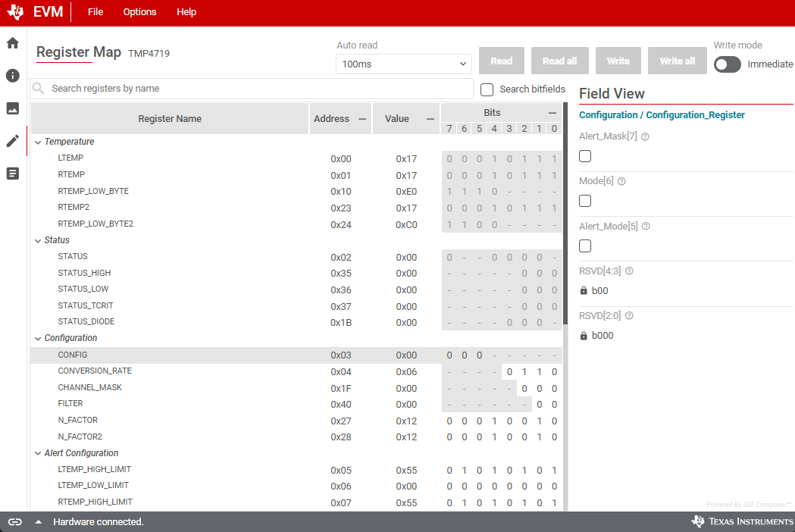Click the Mode[6] help question icon
795x532 pixels.
(622, 182)
